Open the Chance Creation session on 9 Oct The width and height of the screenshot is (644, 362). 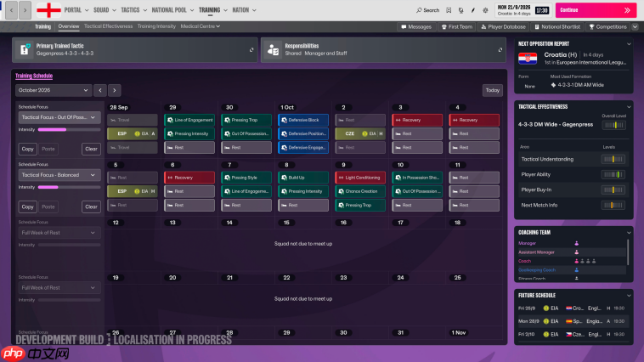(360, 191)
